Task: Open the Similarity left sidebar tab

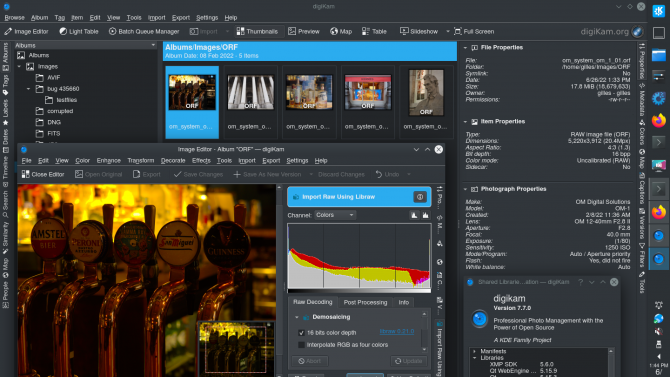Action: pos(5,239)
